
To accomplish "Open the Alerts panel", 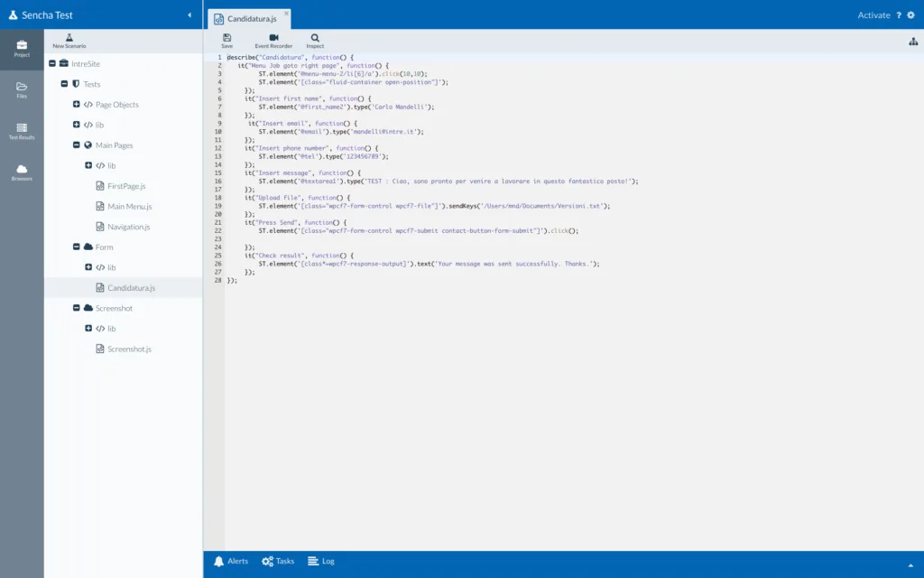I will 231,561.
